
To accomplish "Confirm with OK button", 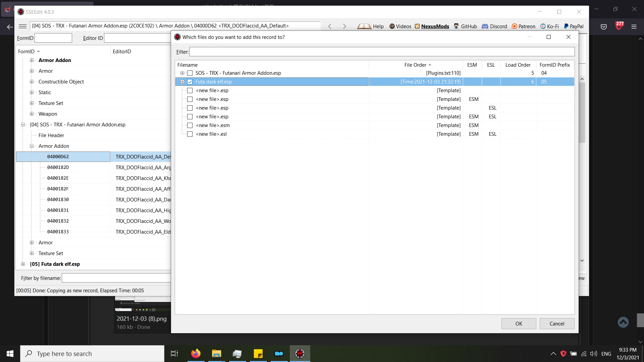I will pos(519,324).
